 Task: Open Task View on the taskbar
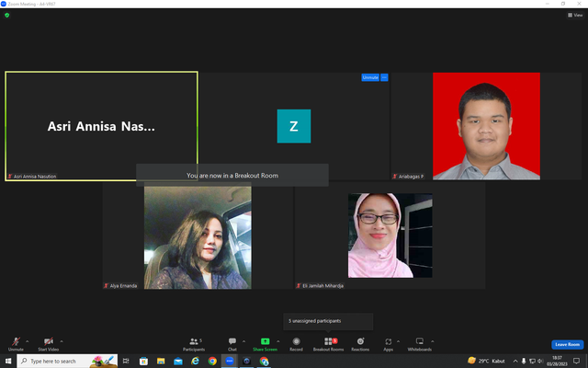[x=126, y=361]
